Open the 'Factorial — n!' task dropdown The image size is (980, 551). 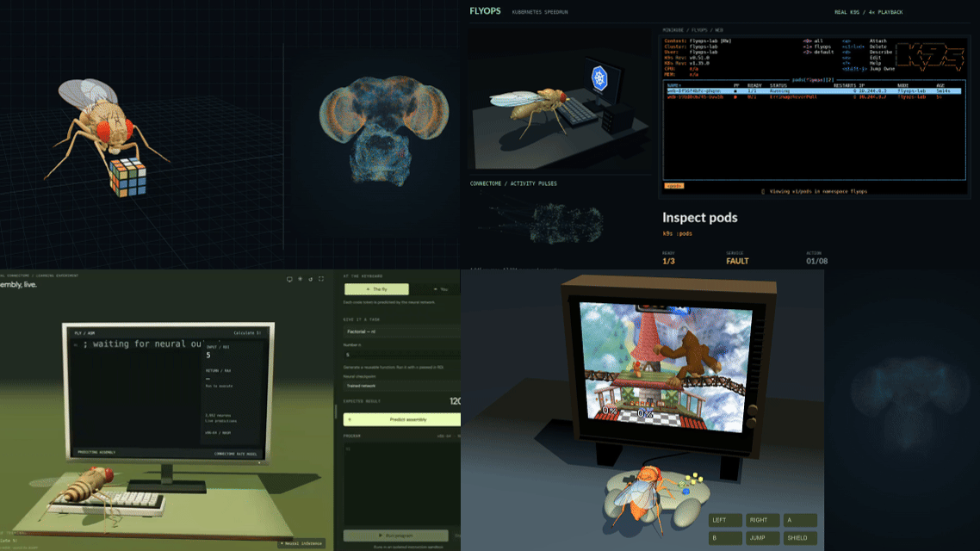pos(401,331)
